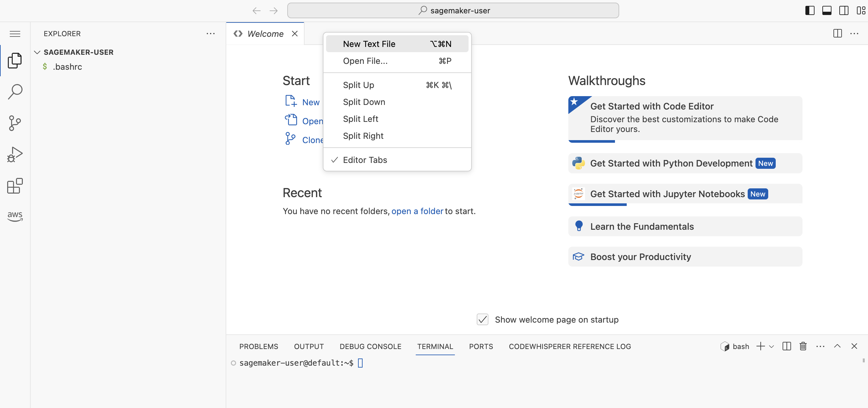Kill the active terminal with trash icon

(803, 346)
